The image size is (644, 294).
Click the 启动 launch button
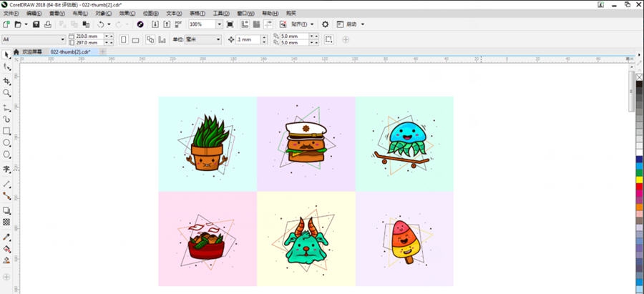pos(351,24)
